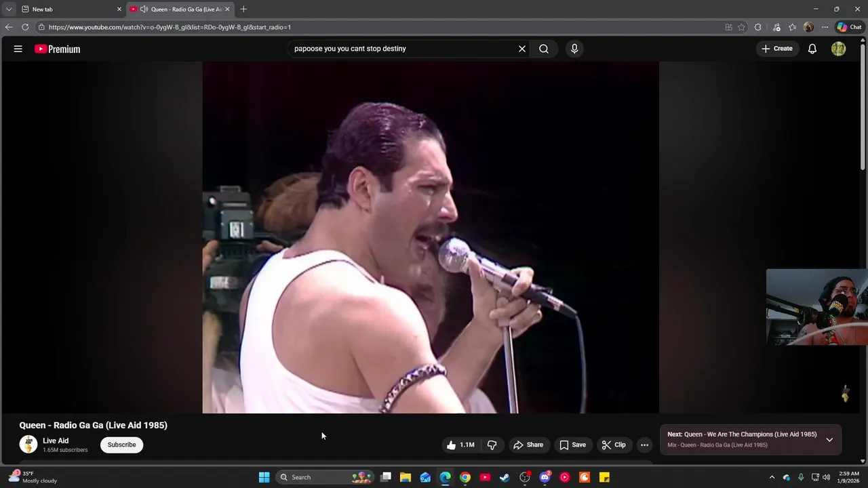The width and height of the screenshot is (868, 488).
Task: Open the notifications bell
Action: coord(812,49)
